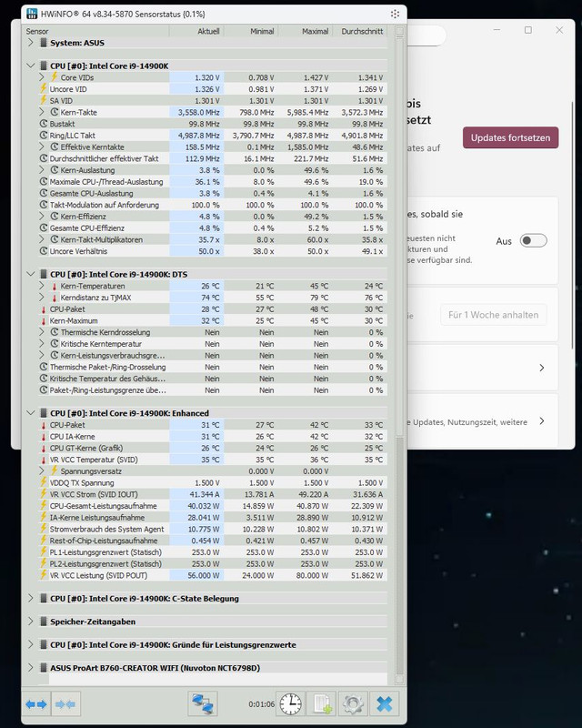Viewport: 582px width, 728px height.
Task: Open the network remote sensors icon
Action: tap(203, 703)
